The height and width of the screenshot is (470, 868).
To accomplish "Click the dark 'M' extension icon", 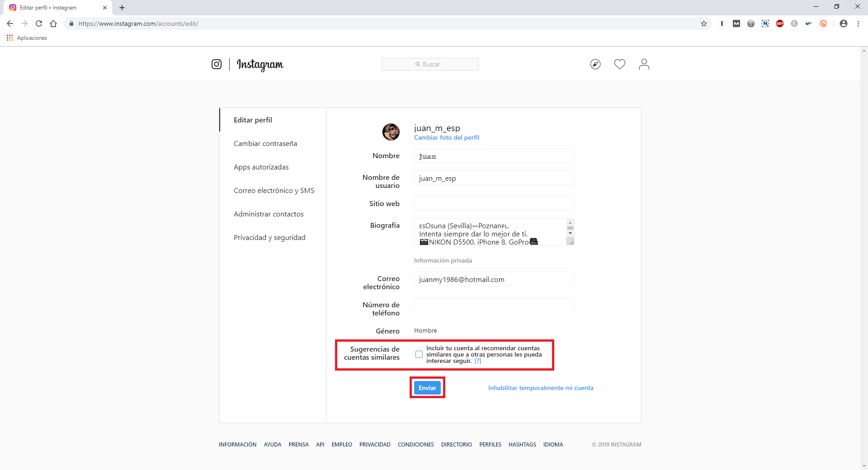I will [x=736, y=23].
